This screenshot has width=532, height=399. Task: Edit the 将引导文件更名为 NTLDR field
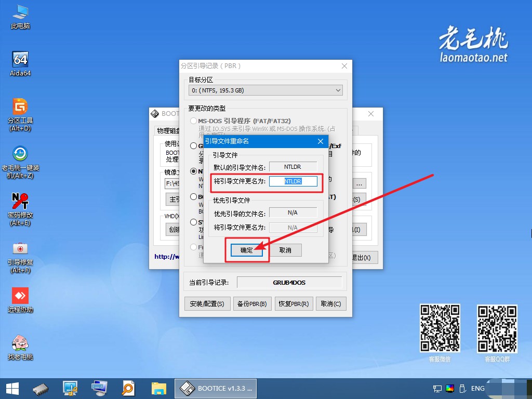(293, 181)
